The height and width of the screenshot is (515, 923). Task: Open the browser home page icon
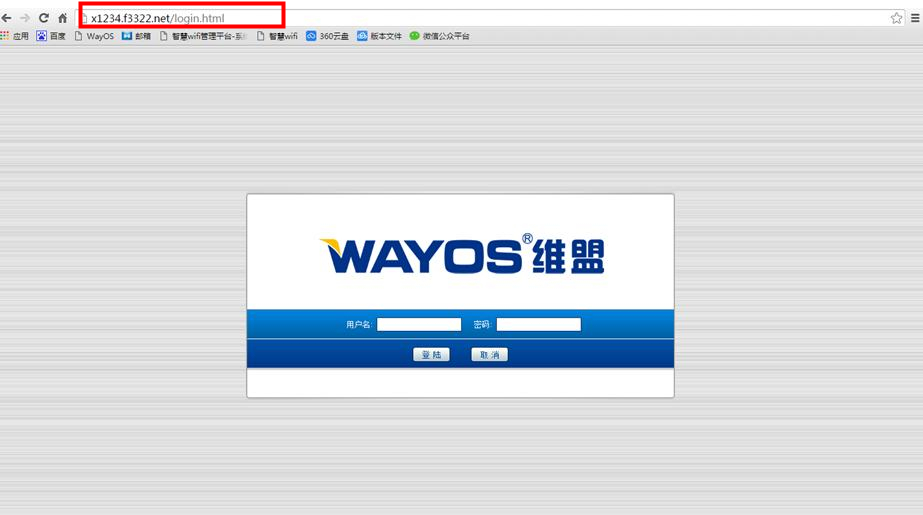(x=62, y=18)
